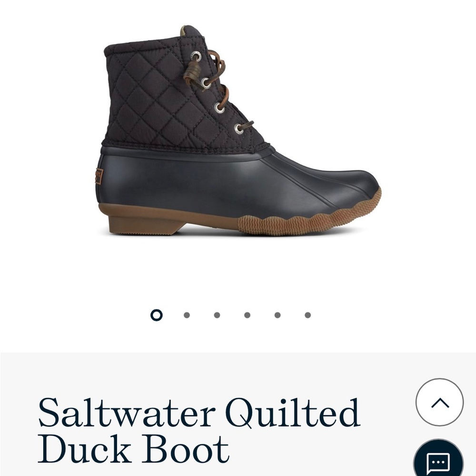
Task: Select the first active carousel dot
Action: pos(156,315)
